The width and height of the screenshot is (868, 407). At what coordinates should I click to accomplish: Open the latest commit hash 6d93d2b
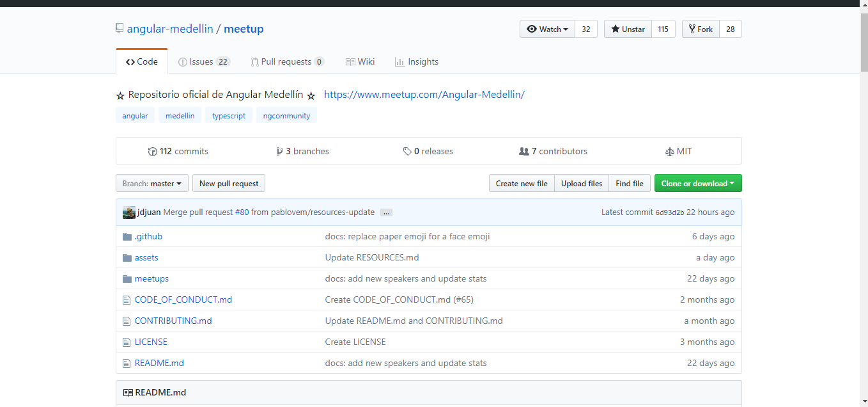670,212
